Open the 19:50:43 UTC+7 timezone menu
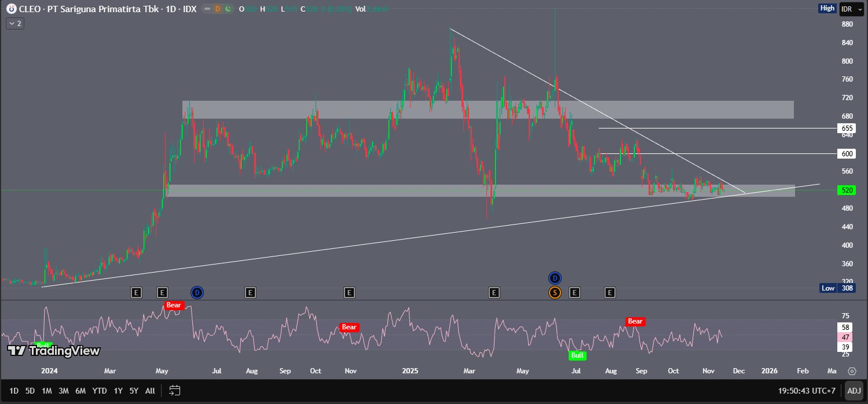868x404 pixels. (807, 391)
